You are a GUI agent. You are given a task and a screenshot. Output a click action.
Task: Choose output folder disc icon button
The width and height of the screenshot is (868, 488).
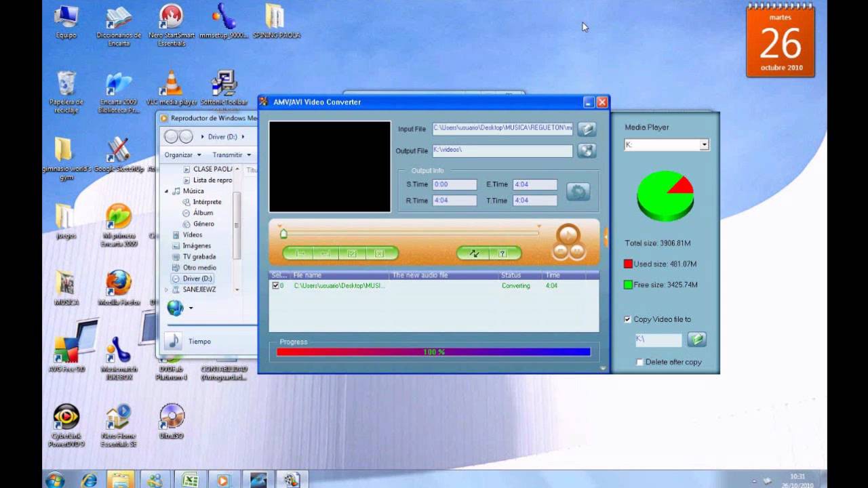pos(587,150)
